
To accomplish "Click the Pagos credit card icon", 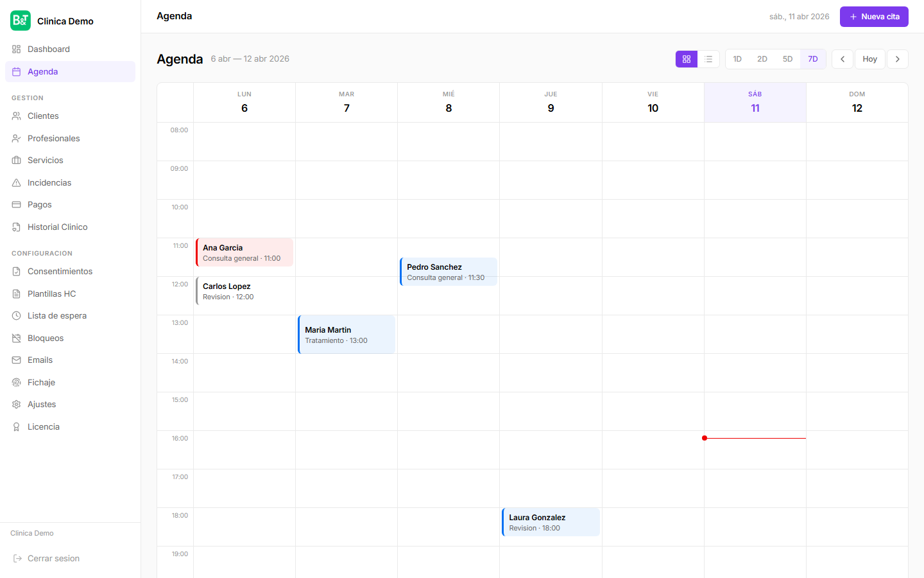I will (x=17, y=205).
